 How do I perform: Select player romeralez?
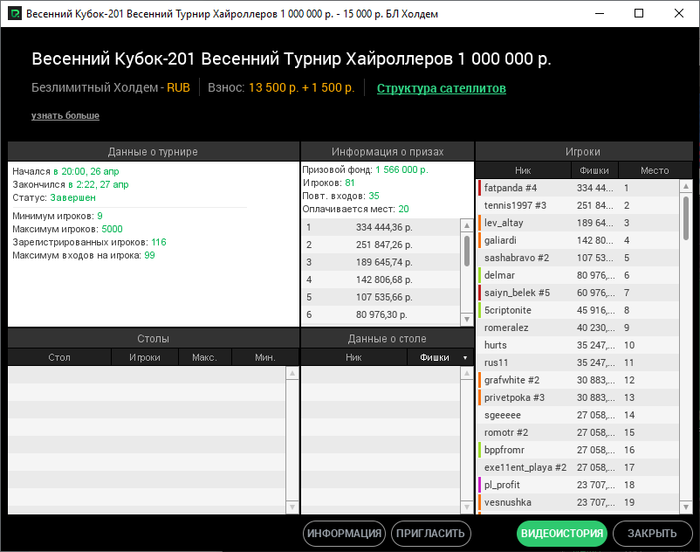tap(578, 327)
